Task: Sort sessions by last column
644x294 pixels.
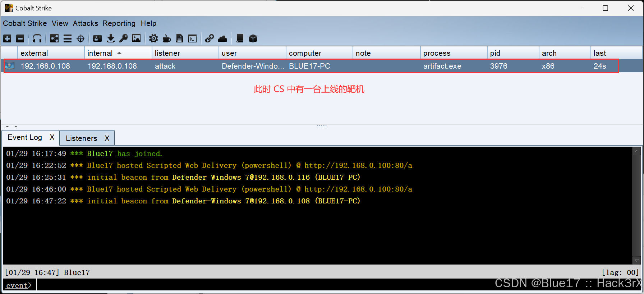Action: pyautogui.click(x=616, y=53)
